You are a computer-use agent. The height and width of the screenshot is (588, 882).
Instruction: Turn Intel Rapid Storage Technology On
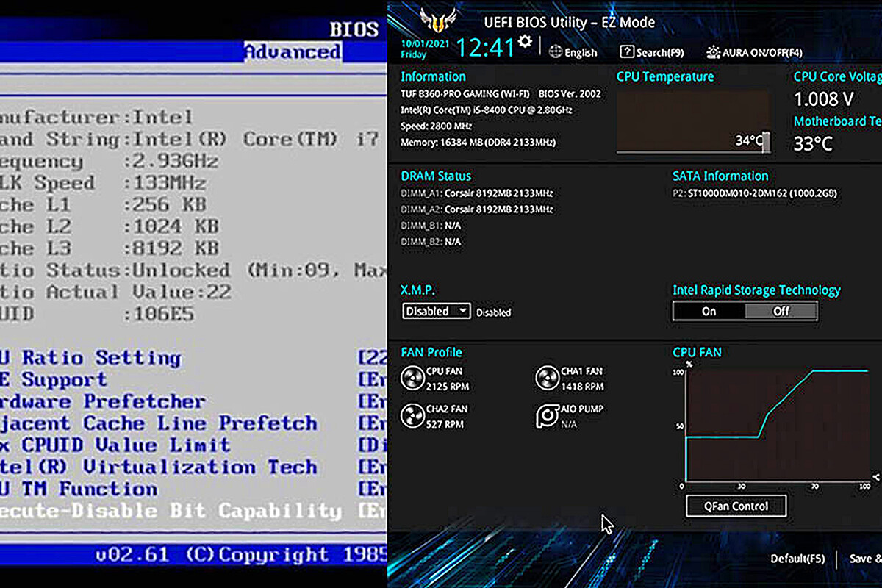[x=709, y=311]
